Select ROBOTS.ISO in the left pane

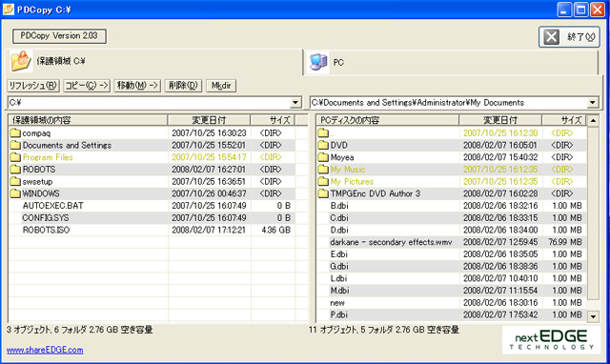point(46,230)
